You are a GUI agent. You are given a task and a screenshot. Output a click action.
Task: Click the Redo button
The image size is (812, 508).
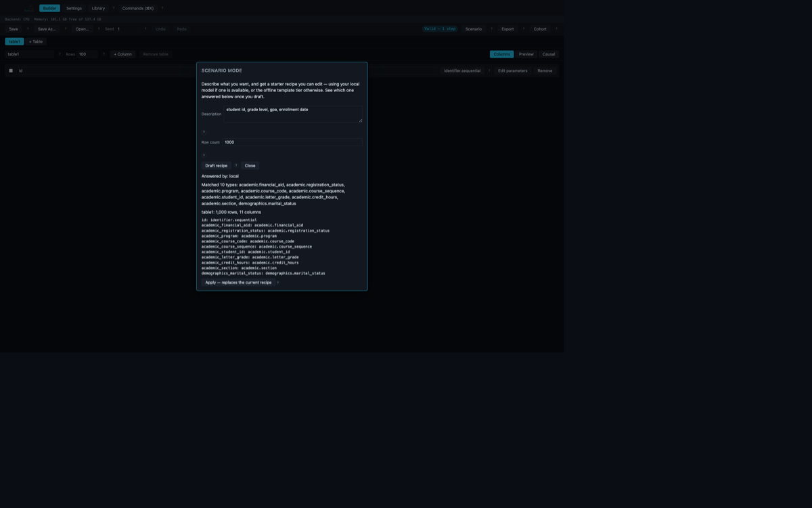click(181, 29)
